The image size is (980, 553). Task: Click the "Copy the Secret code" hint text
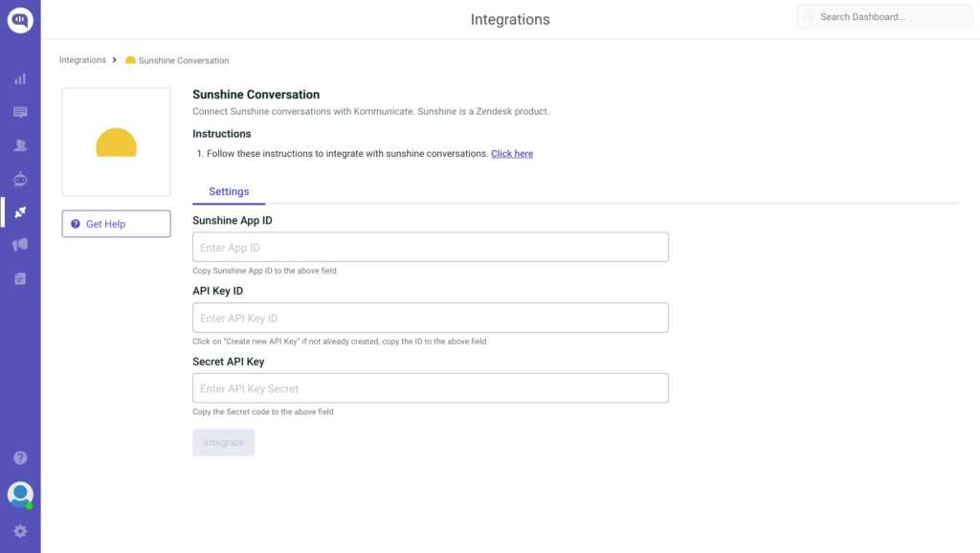click(263, 411)
